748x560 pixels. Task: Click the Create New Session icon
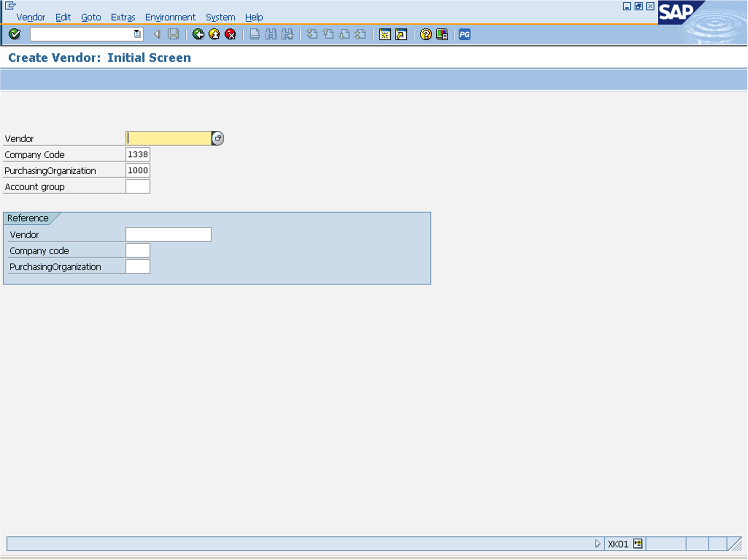point(385,34)
